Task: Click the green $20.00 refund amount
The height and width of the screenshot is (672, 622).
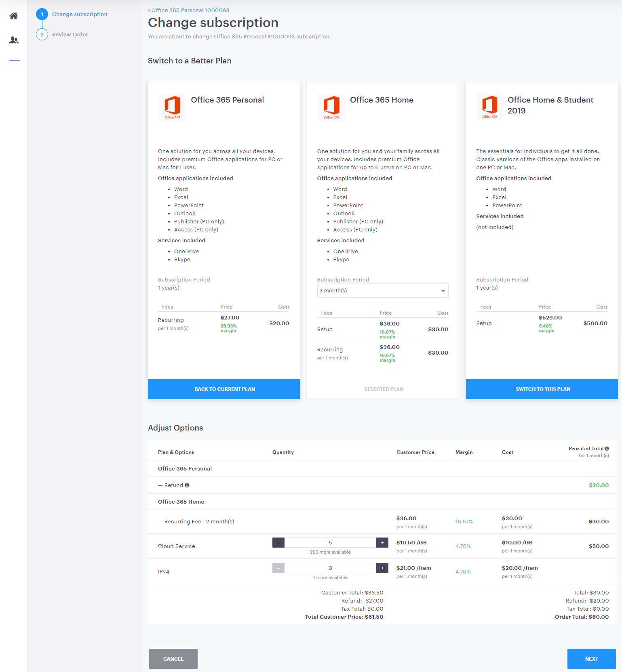Action: [x=599, y=485]
